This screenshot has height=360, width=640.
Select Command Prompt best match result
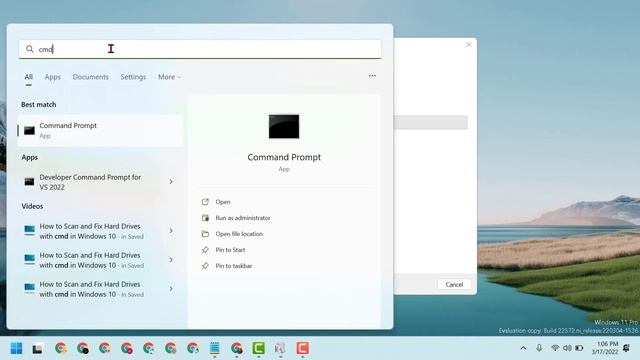point(100,130)
